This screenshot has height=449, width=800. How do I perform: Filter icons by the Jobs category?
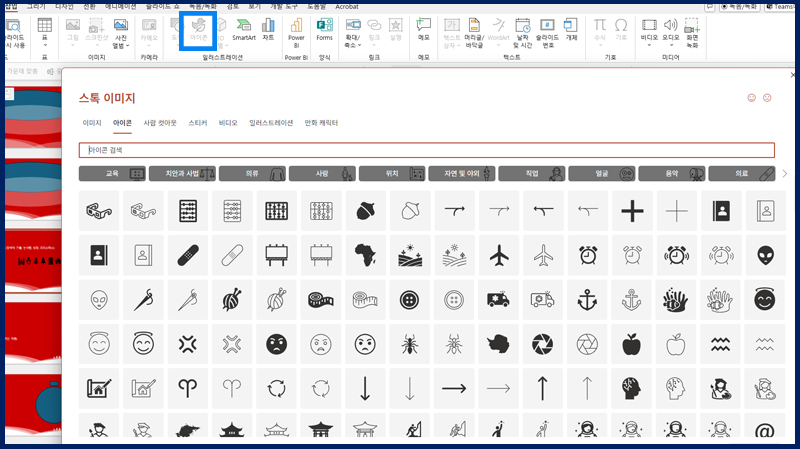click(532, 173)
